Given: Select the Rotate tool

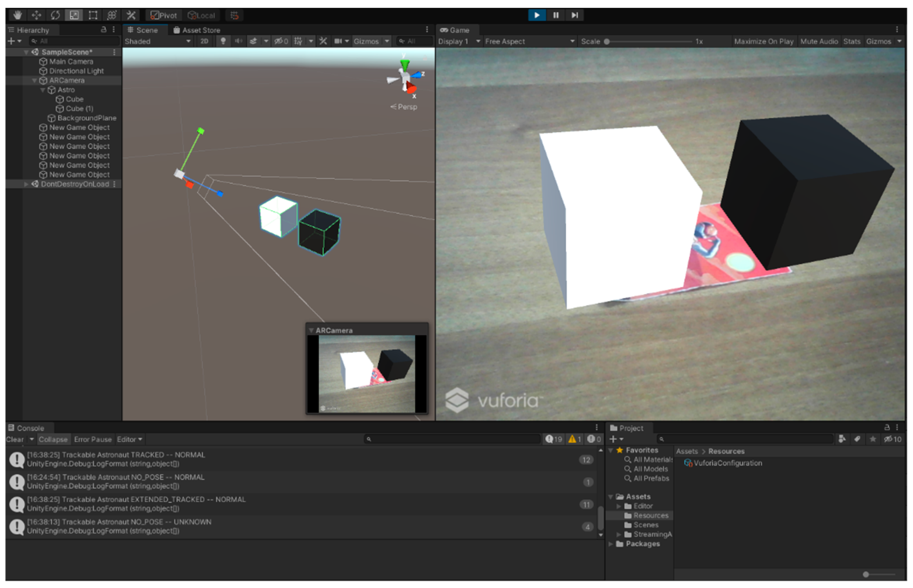Looking at the screenshot, I should [55, 15].
